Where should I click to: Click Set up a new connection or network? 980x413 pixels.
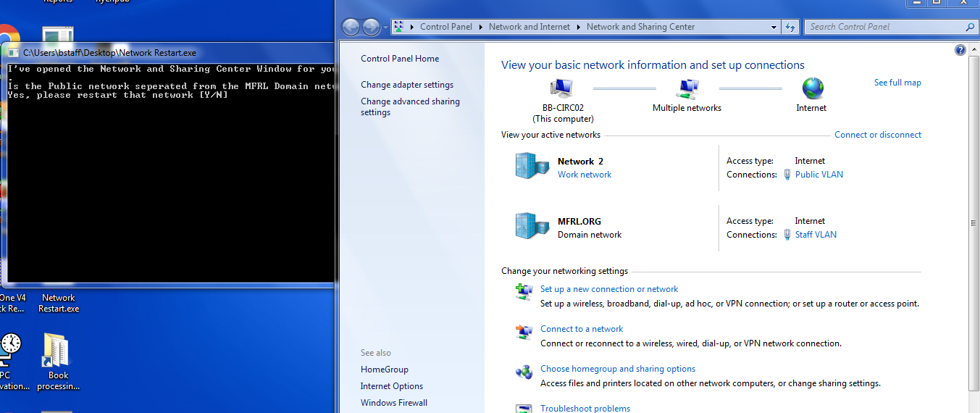point(609,289)
